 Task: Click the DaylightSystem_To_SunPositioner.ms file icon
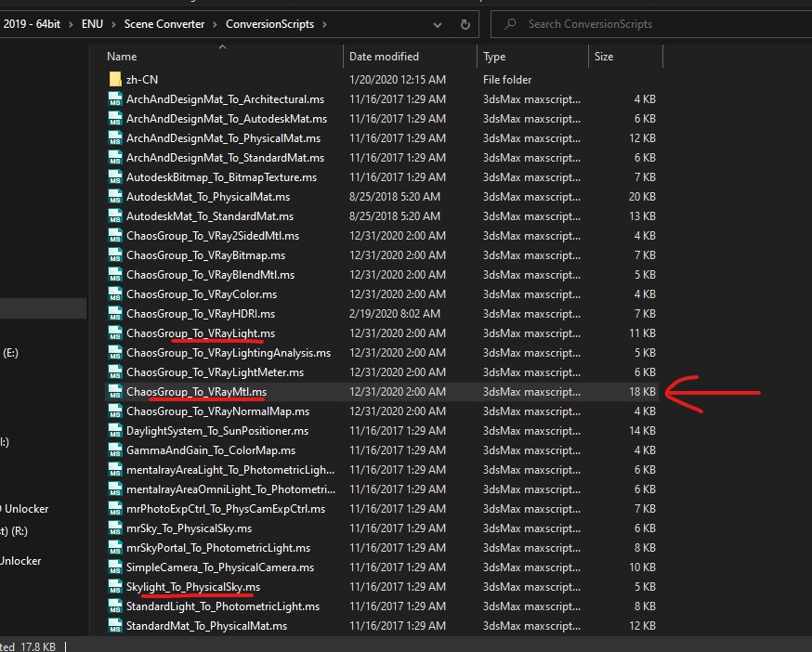[115, 431]
